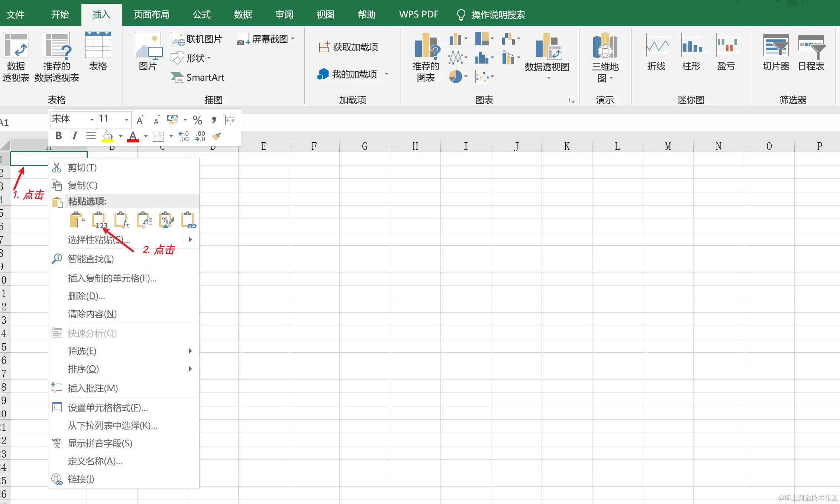Image resolution: width=840 pixels, height=504 pixels.
Task: Apply yellow fill color highlight
Action: tap(107, 136)
